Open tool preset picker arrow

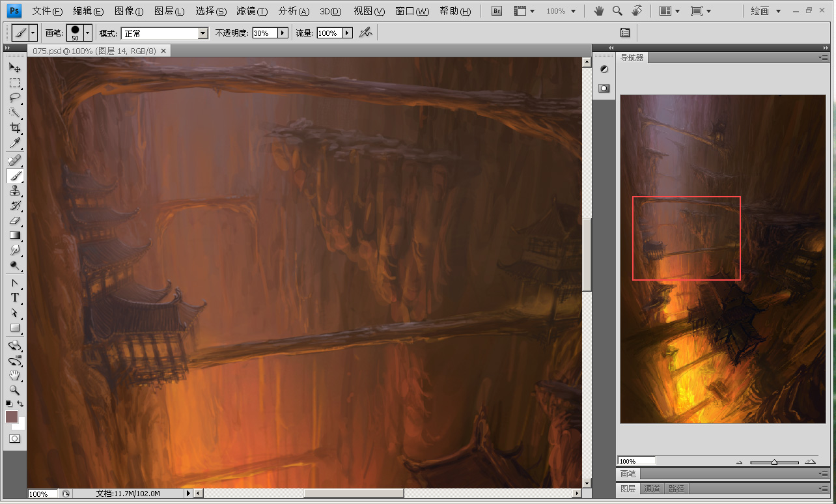[33, 33]
